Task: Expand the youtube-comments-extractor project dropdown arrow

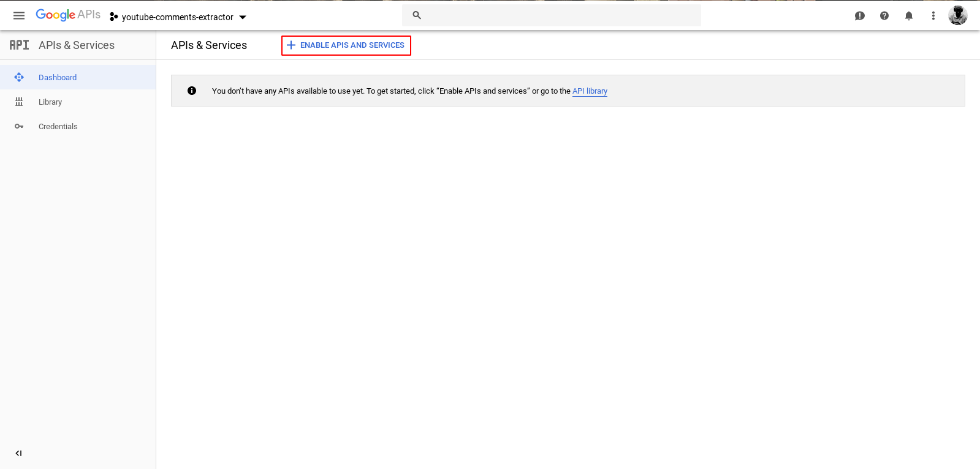Action: pos(243,17)
